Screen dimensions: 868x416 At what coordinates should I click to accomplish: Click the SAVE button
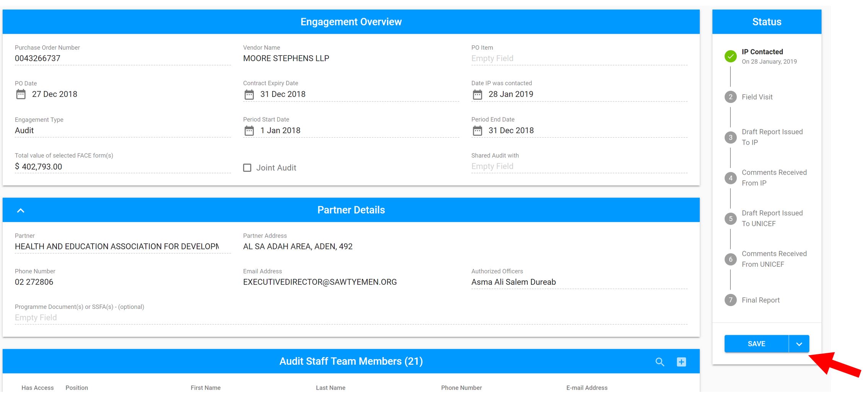tap(756, 343)
